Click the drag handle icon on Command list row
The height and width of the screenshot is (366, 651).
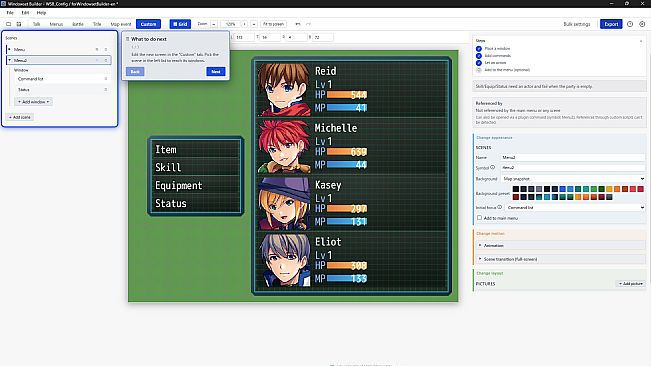click(105, 79)
